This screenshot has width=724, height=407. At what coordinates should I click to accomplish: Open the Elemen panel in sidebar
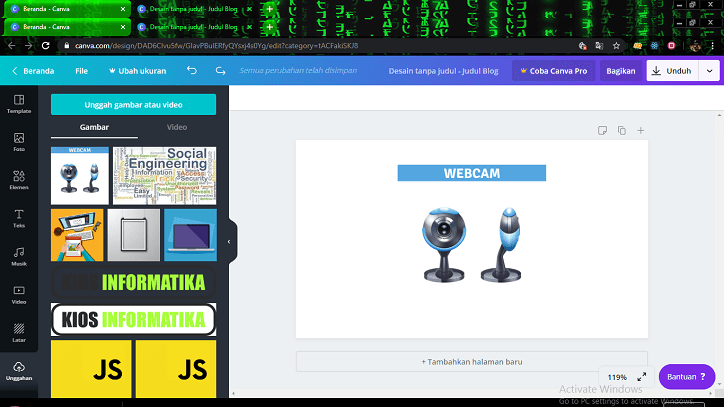(19, 180)
